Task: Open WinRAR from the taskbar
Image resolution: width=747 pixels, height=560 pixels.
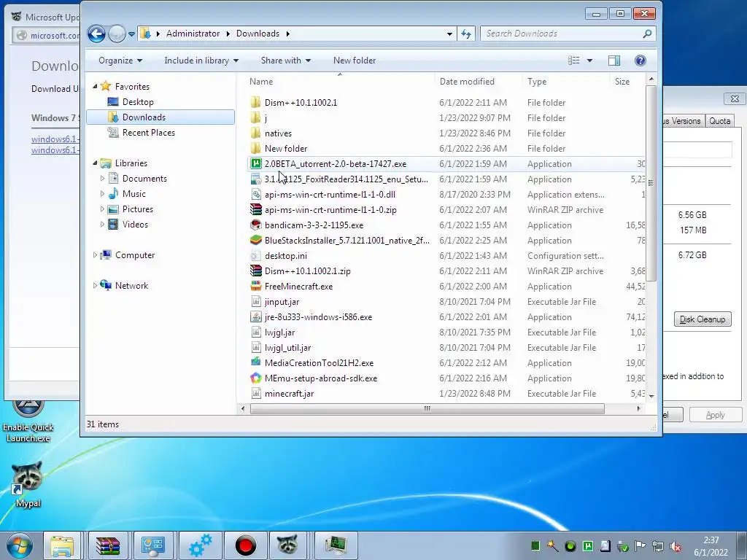Action: click(108, 545)
